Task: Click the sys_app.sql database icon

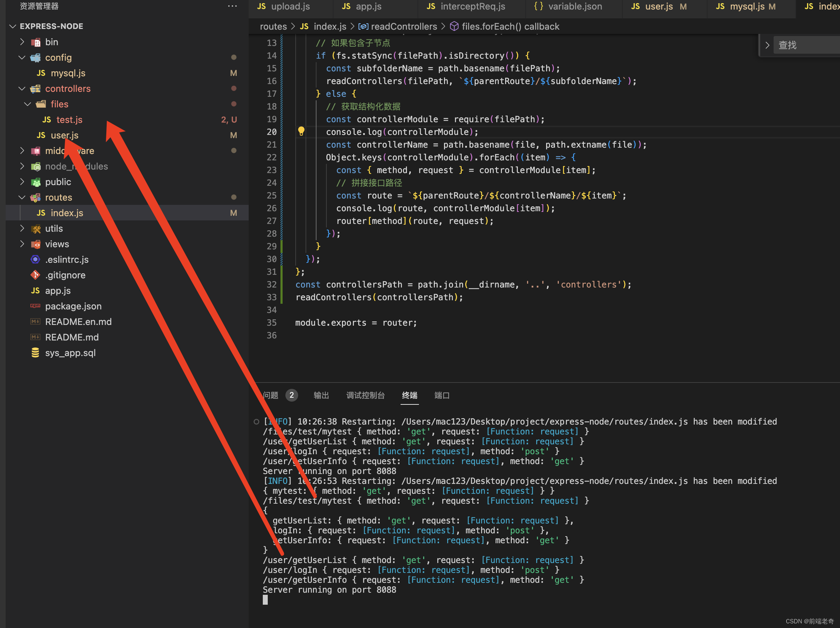Action: point(35,353)
